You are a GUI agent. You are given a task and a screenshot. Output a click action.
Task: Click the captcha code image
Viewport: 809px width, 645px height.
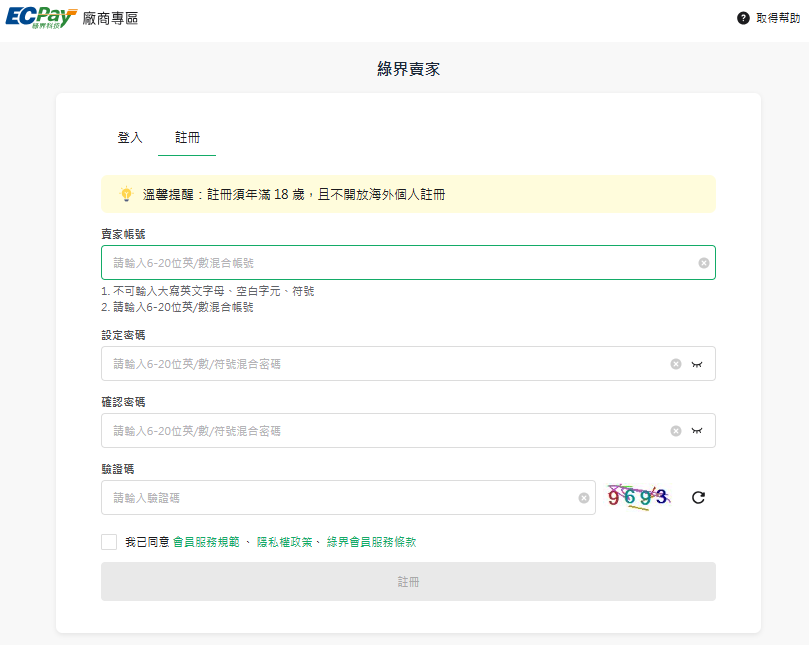[638, 496]
